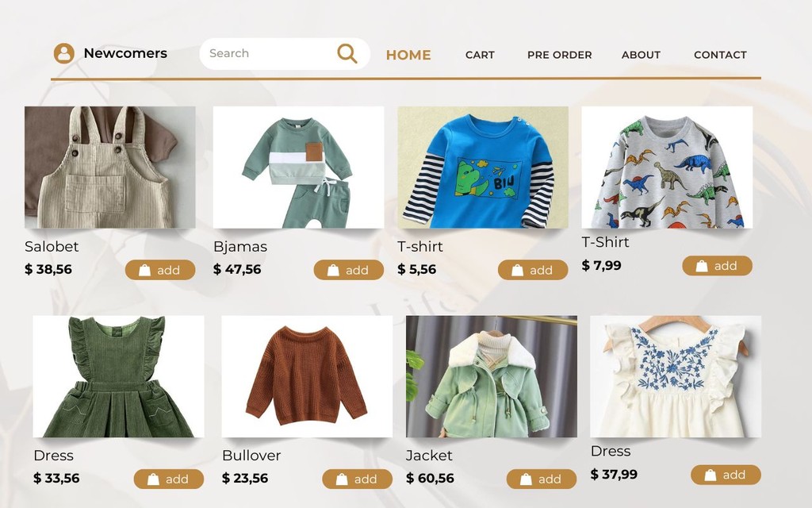This screenshot has width=812, height=508.
Task: Add the white $37,99 Dress to bag
Action: tap(726, 475)
